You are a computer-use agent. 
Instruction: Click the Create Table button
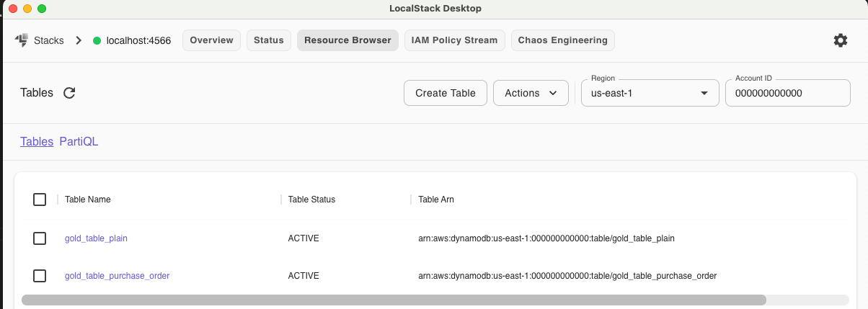(445, 93)
